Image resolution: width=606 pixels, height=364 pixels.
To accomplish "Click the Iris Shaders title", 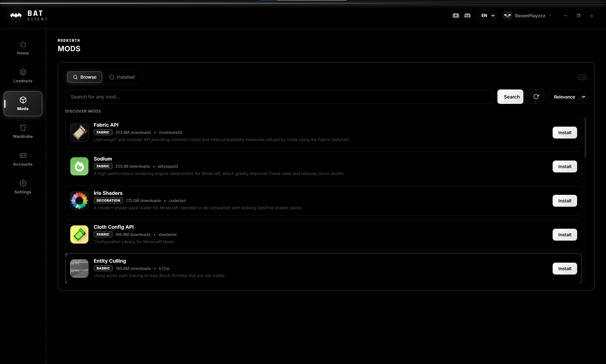I will pyautogui.click(x=108, y=193).
